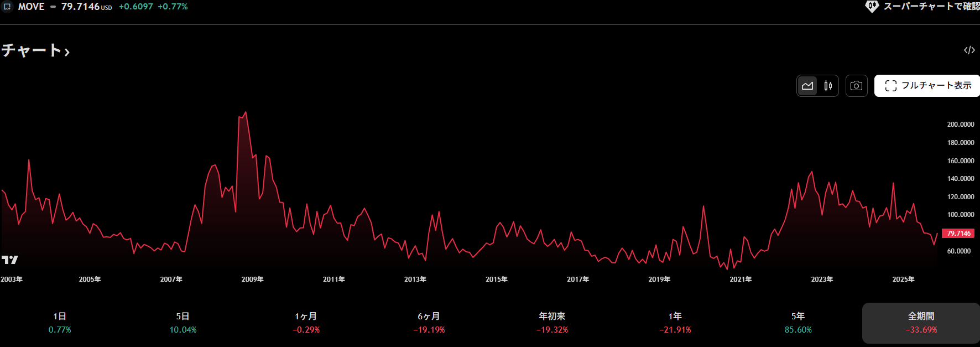Open the embed code icon
The height and width of the screenshot is (347, 980).
969,50
